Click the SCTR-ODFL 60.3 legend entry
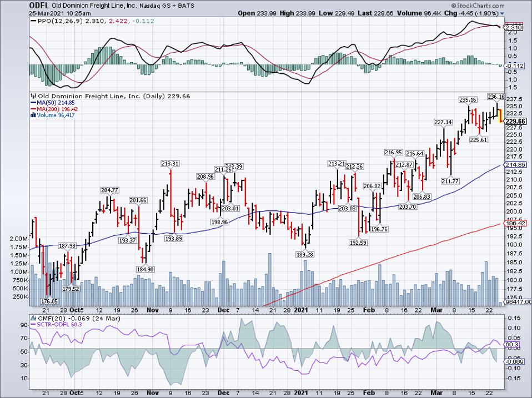This screenshot has height=398, width=532. tap(59, 325)
